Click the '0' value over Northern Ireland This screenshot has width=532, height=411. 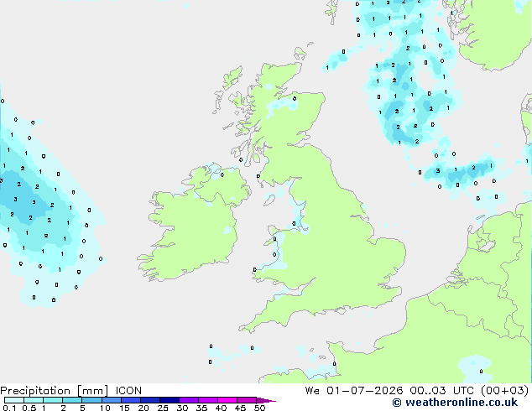(222, 175)
